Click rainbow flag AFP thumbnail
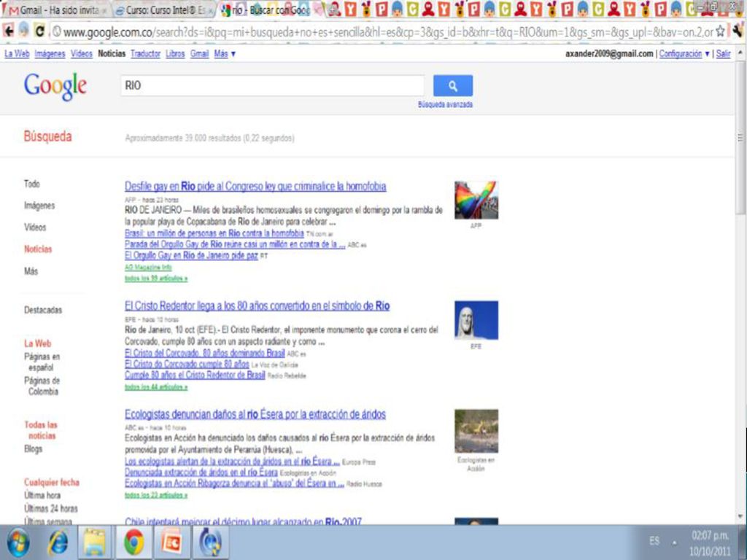 (476, 200)
